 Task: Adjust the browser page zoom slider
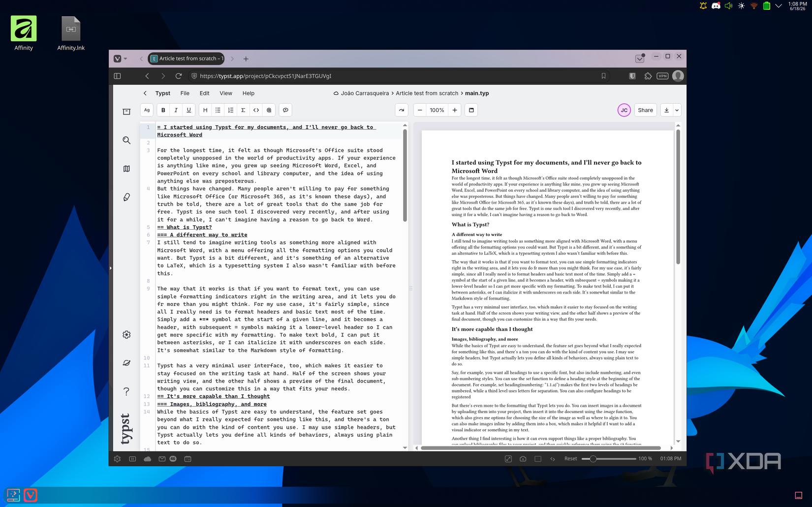[x=609, y=459]
